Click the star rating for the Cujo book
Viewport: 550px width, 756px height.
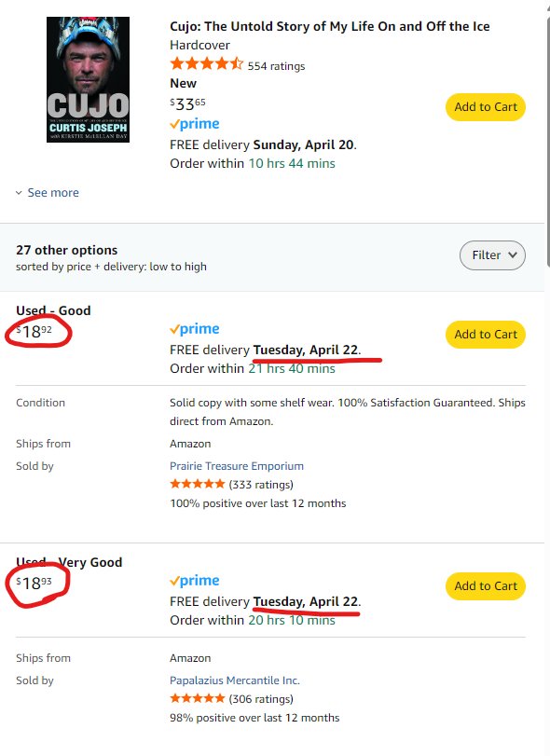coord(207,63)
